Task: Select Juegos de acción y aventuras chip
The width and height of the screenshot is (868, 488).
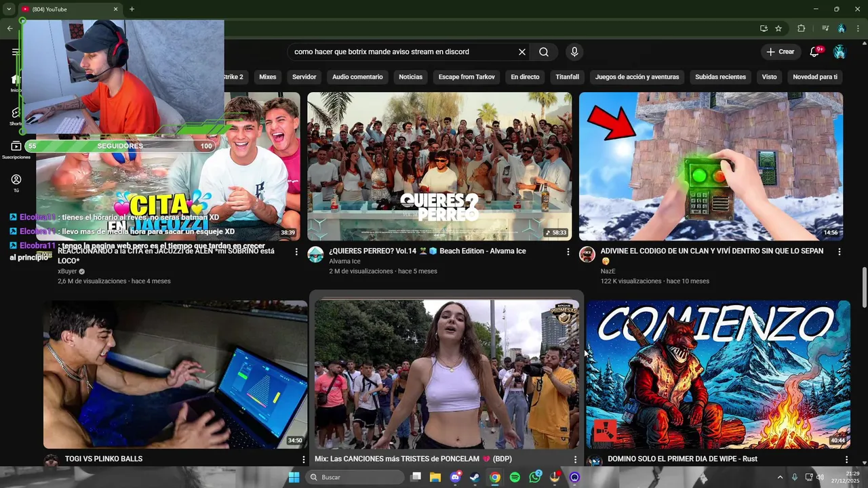Action: click(637, 77)
